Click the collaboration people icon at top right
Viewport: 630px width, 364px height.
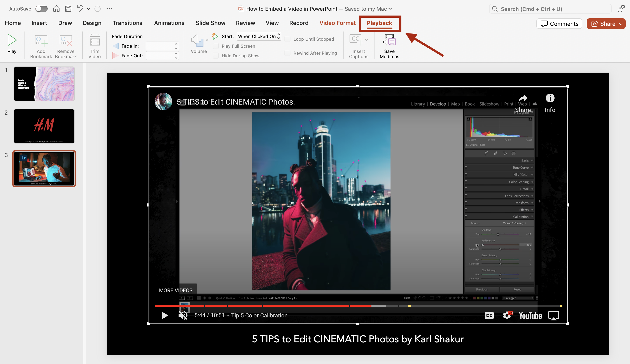tap(621, 9)
